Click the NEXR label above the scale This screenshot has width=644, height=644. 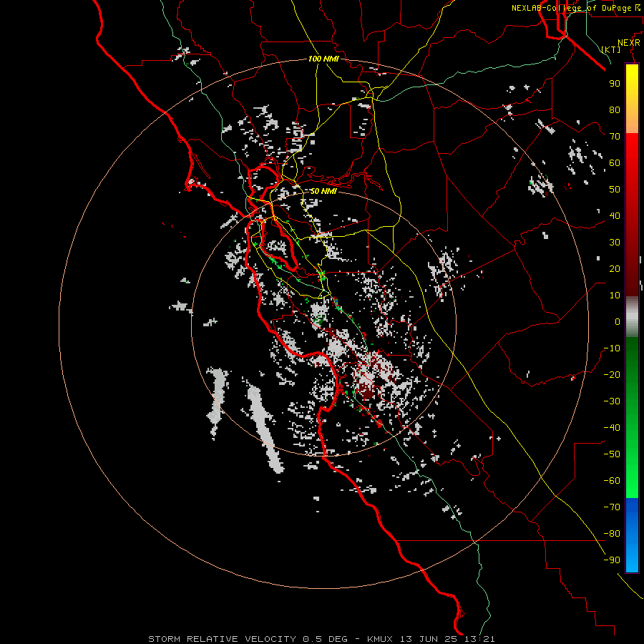[629, 43]
